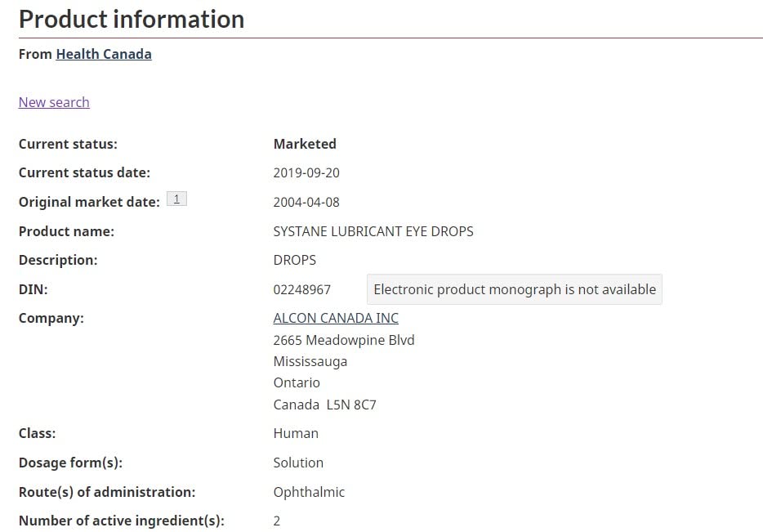Click the New search link
The image size is (763, 532).
pos(54,102)
